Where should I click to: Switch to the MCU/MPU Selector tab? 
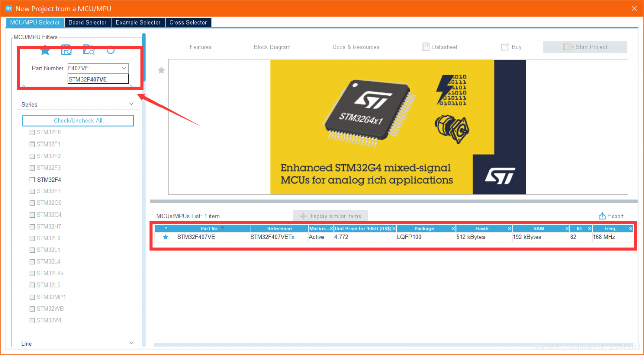(35, 22)
